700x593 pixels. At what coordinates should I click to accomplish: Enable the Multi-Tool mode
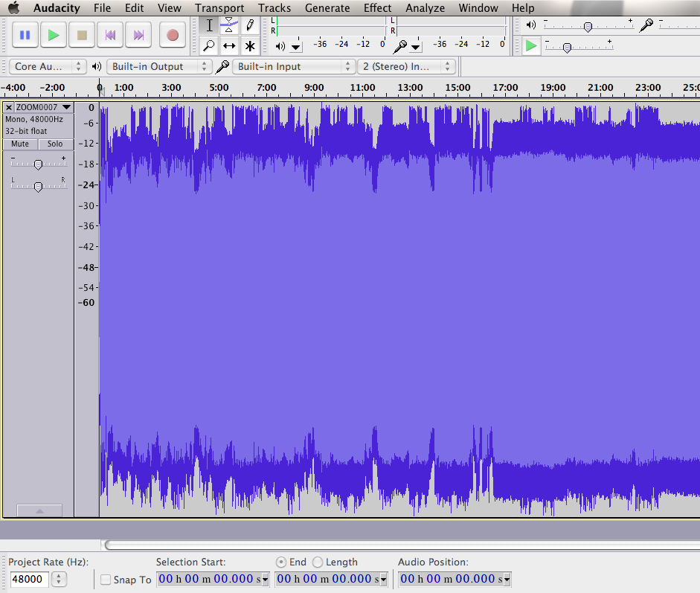pos(250,45)
